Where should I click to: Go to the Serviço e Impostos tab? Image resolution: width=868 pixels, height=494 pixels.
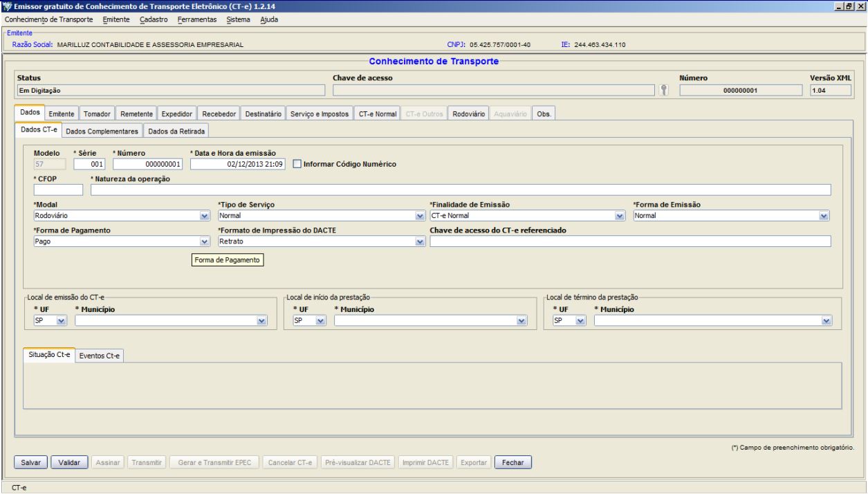[x=318, y=114]
